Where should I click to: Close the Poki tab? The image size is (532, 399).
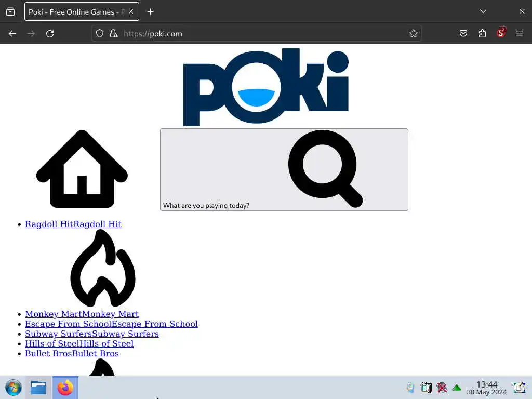(131, 11)
